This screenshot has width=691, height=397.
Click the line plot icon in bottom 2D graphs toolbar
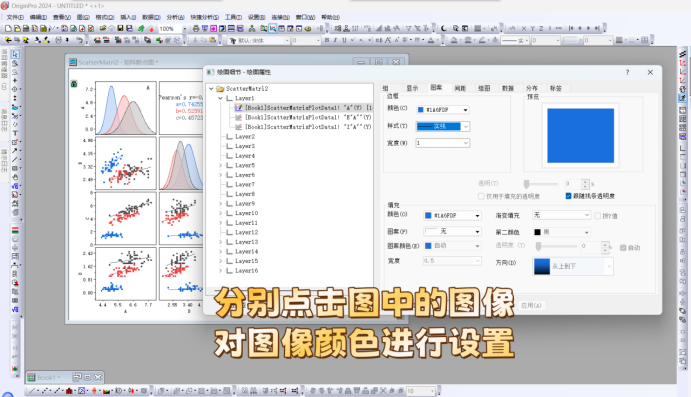(32, 391)
